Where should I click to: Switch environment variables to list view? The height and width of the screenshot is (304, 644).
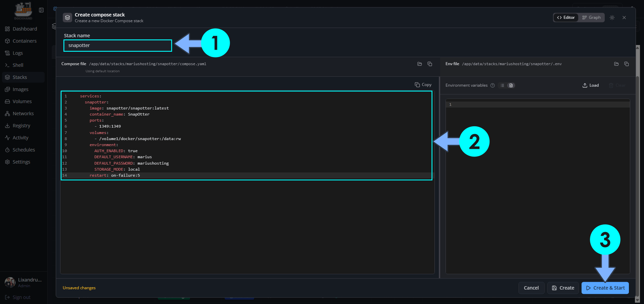[502, 85]
